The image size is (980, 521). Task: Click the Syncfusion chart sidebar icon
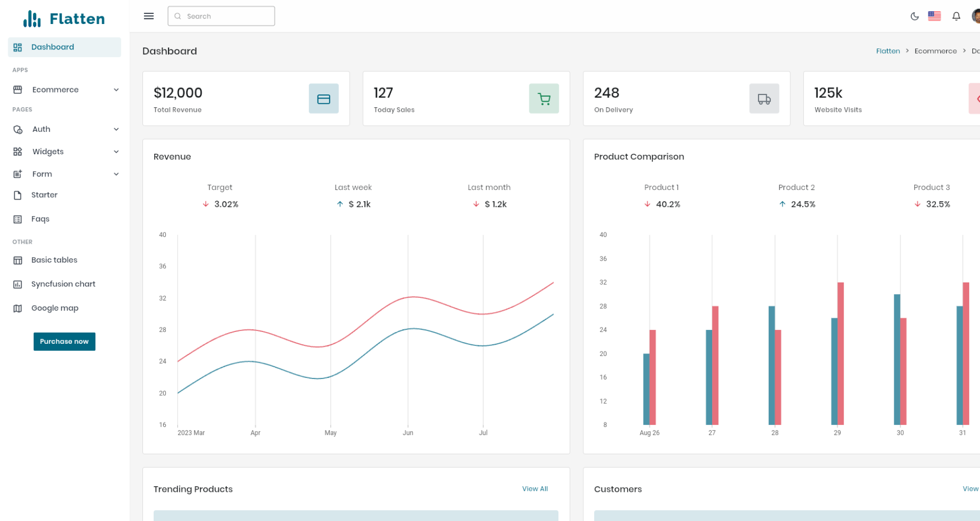(x=18, y=284)
